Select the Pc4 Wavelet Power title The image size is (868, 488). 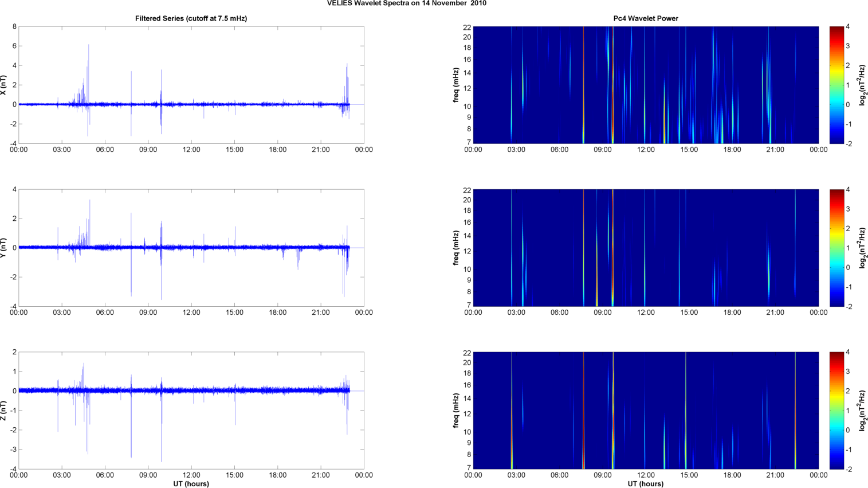(645, 18)
